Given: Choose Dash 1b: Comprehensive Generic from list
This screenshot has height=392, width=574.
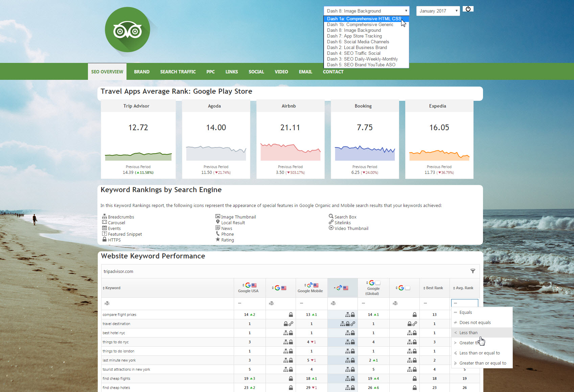Looking at the screenshot, I should tap(360, 25).
